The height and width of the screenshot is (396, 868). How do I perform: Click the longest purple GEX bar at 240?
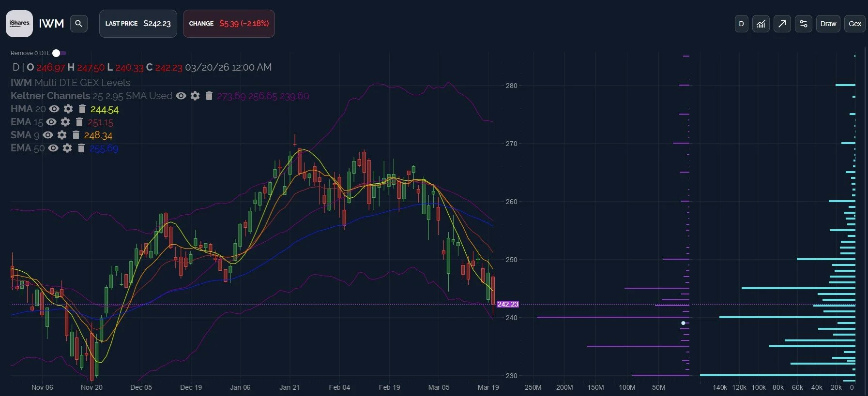click(613, 317)
